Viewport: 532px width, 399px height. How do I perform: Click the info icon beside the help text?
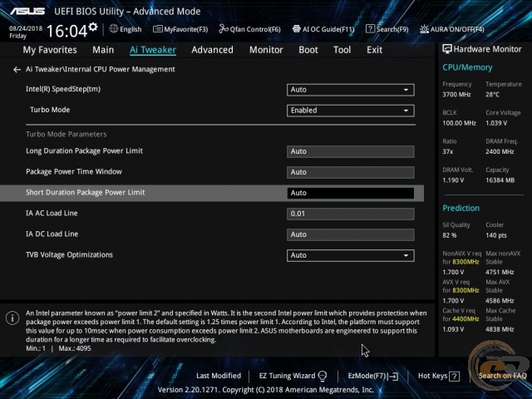coord(12,318)
